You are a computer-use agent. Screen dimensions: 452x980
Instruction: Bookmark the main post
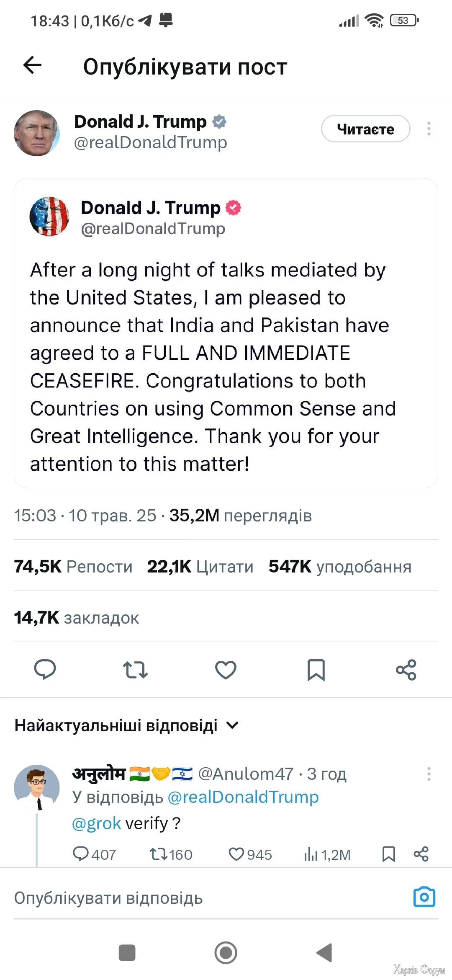point(316,670)
